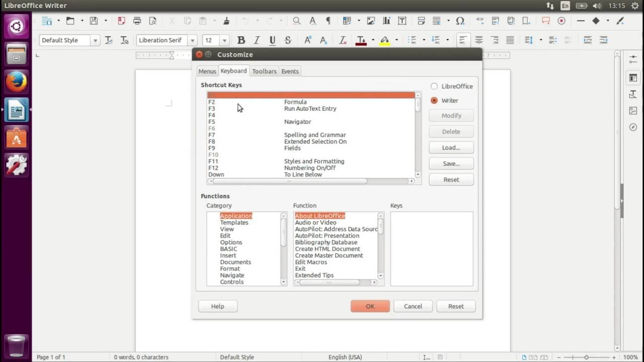
Task: Click the Insert Chart toolbar icon
Action: click(386, 21)
